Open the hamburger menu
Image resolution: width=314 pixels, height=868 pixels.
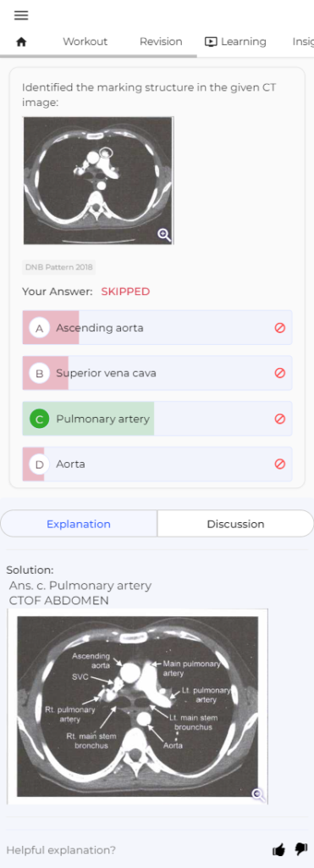coord(21,15)
